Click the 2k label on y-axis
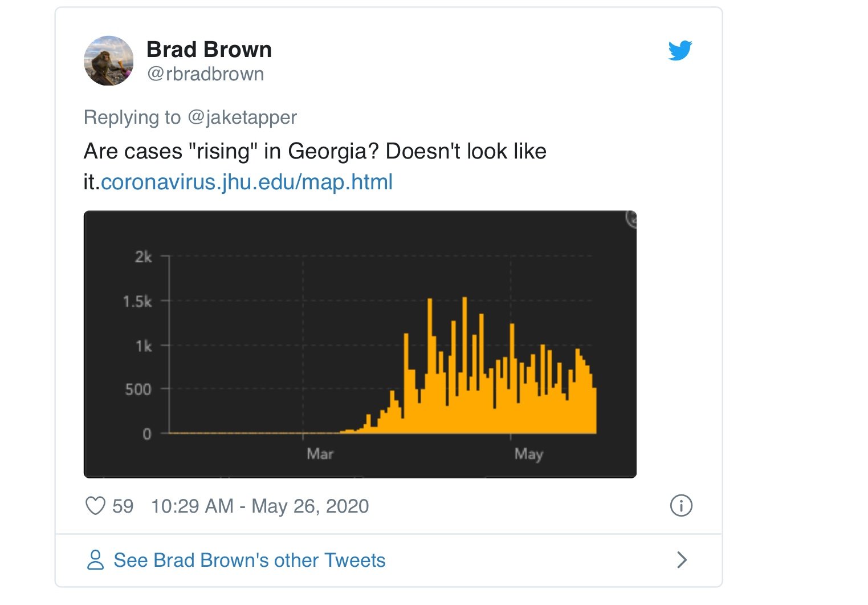 143,257
